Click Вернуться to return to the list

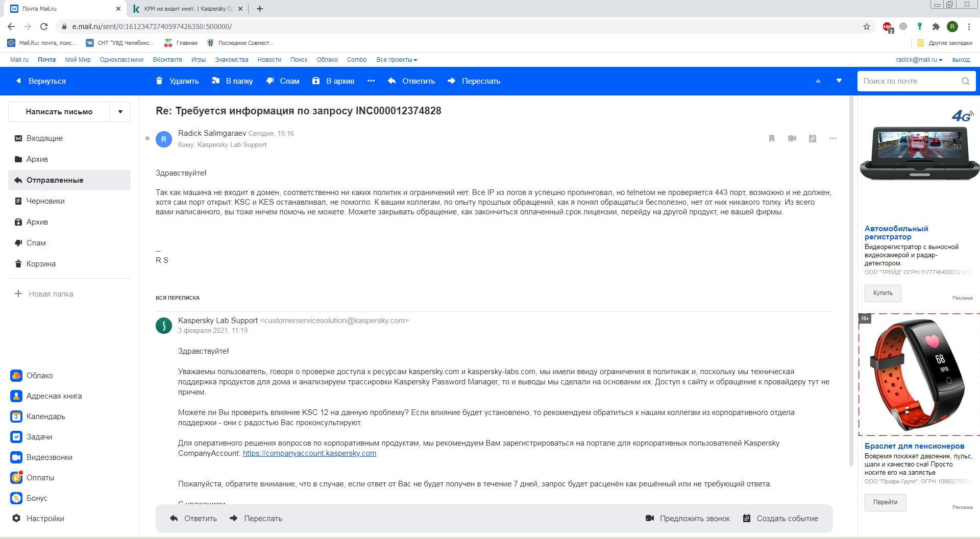[41, 81]
